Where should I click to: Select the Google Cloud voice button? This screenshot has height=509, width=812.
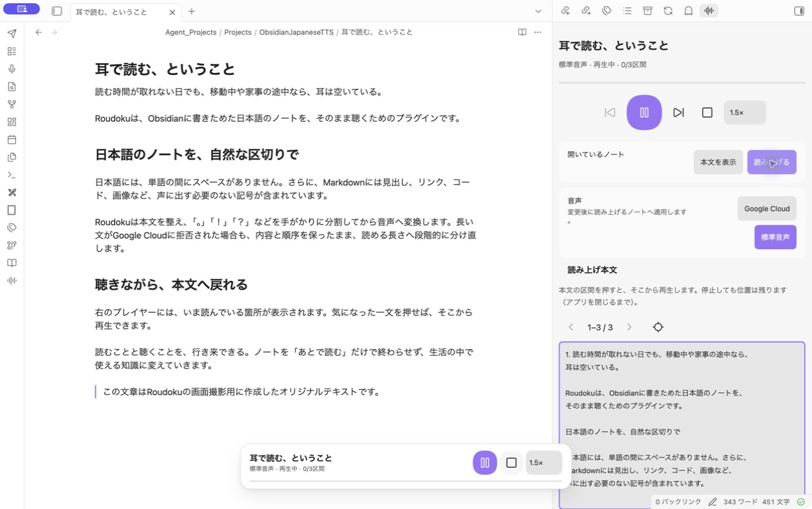767,209
